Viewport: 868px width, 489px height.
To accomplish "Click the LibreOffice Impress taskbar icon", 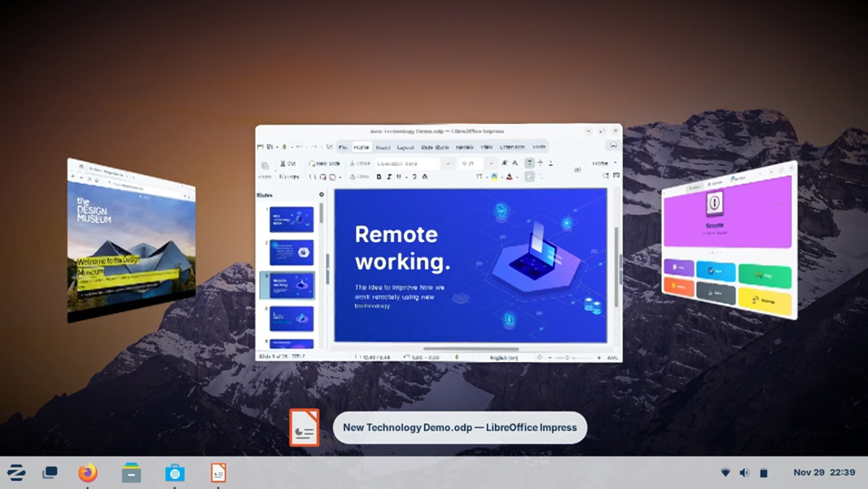I will [x=218, y=473].
